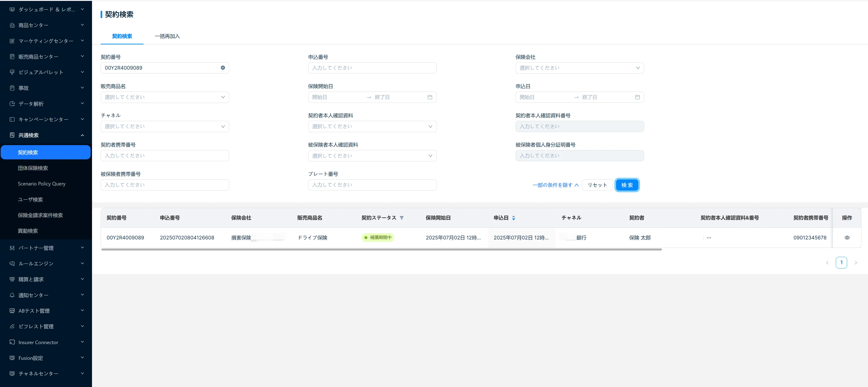Click the 商品センター sidebar icon
This screenshot has height=387, width=868.
(x=12, y=25)
